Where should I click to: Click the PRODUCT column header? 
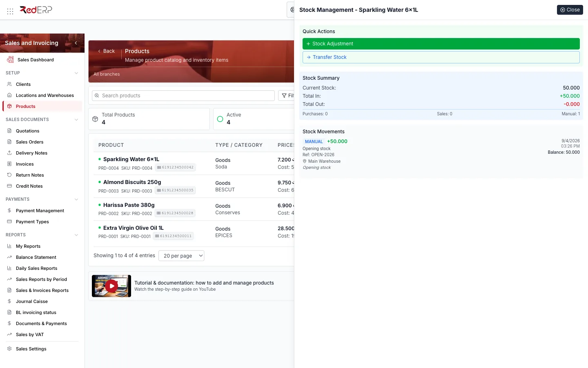tap(111, 145)
